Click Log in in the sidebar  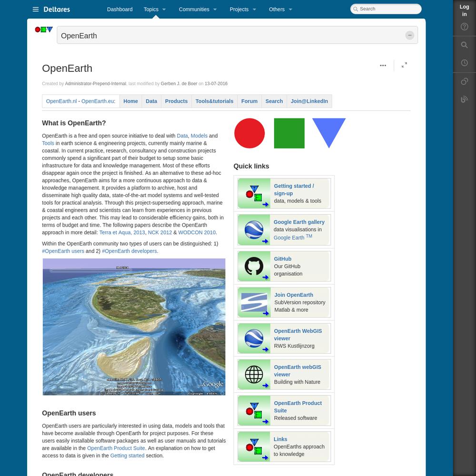click(464, 10)
